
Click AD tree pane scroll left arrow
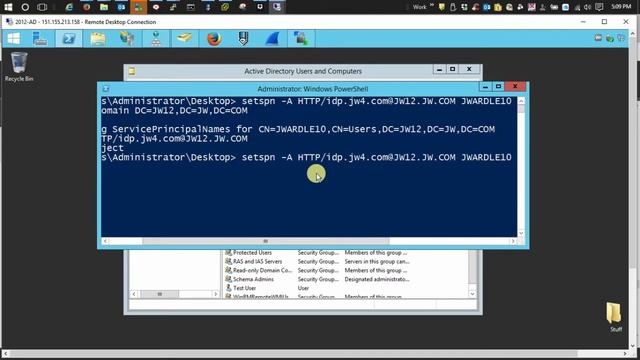134,294
